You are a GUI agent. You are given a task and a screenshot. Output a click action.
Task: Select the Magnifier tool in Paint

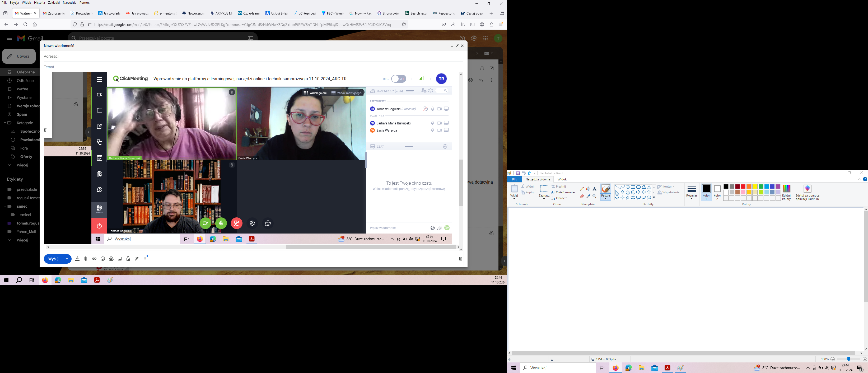pyautogui.click(x=594, y=196)
